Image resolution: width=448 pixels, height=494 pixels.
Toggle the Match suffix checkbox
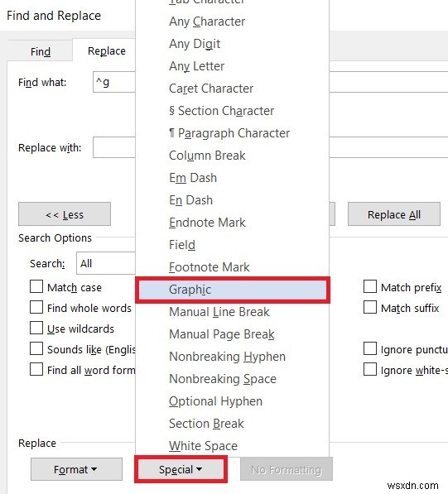(x=370, y=307)
